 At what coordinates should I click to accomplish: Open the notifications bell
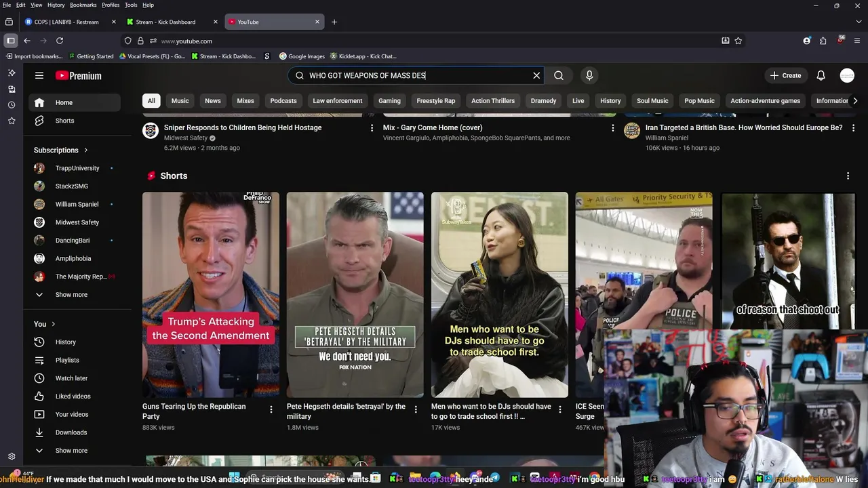pos(821,75)
